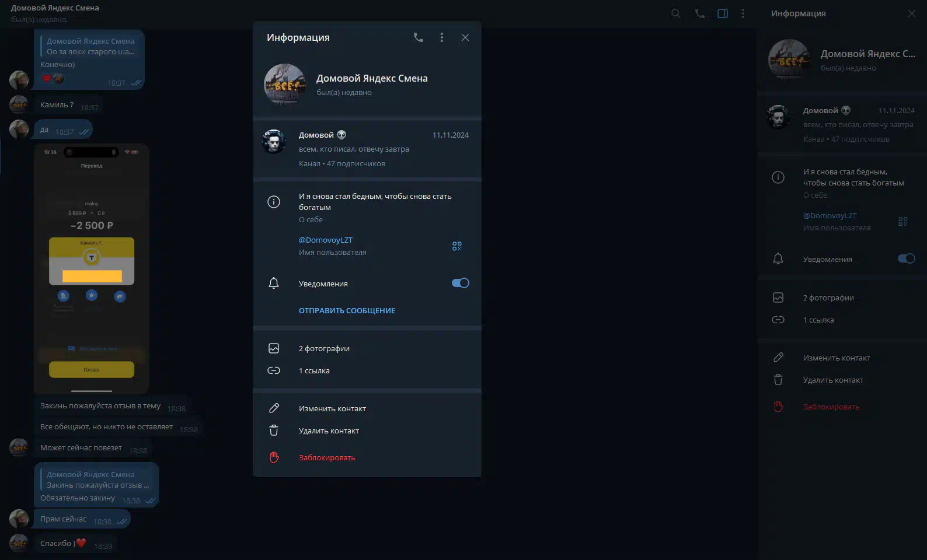Open the transfer screenshot in chat
This screenshot has height=560, width=927.
[92, 269]
